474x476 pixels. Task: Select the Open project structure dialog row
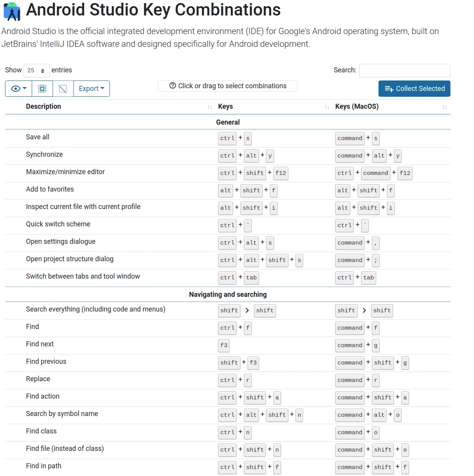pos(228,260)
